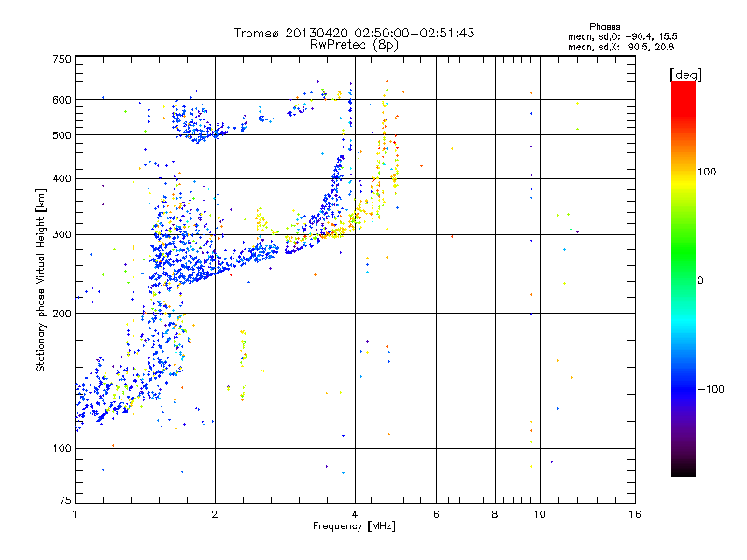
Task: Click the 'mean, sd,X: 90.5, 20.8' text
Action: pyautogui.click(x=621, y=47)
